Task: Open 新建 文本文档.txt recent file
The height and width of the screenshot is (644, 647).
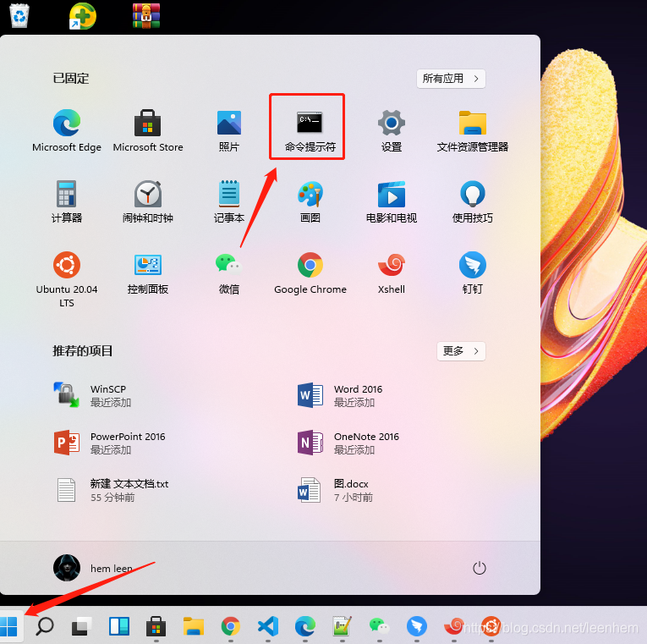Action: pos(112,490)
